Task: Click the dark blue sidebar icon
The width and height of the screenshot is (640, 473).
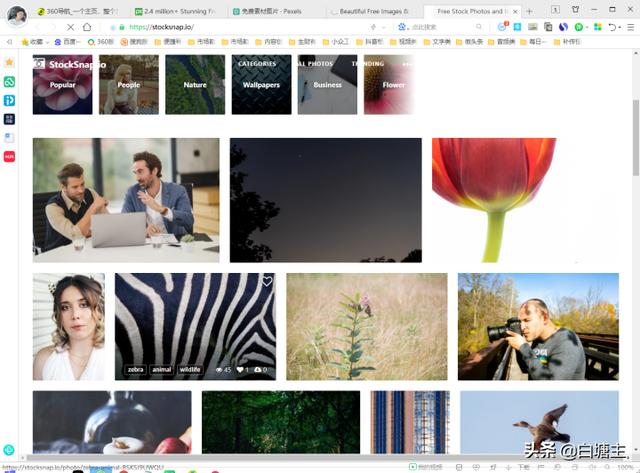Action: pyautogui.click(x=9, y=119)
